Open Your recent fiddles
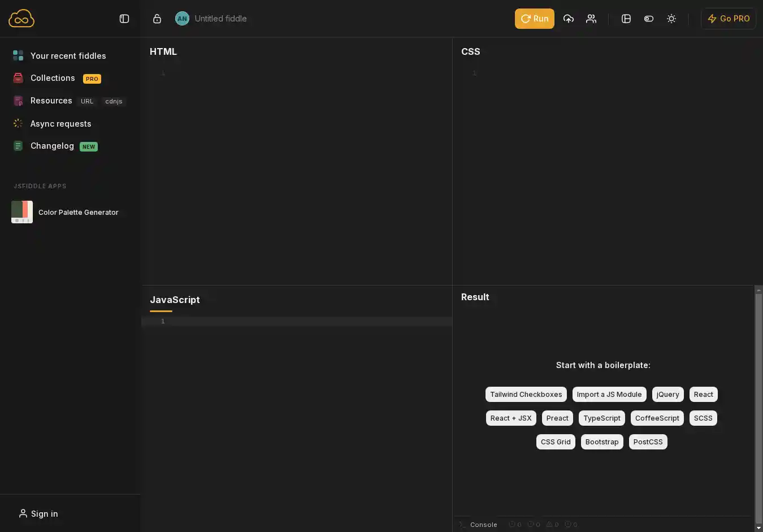 tap(68, 56)
